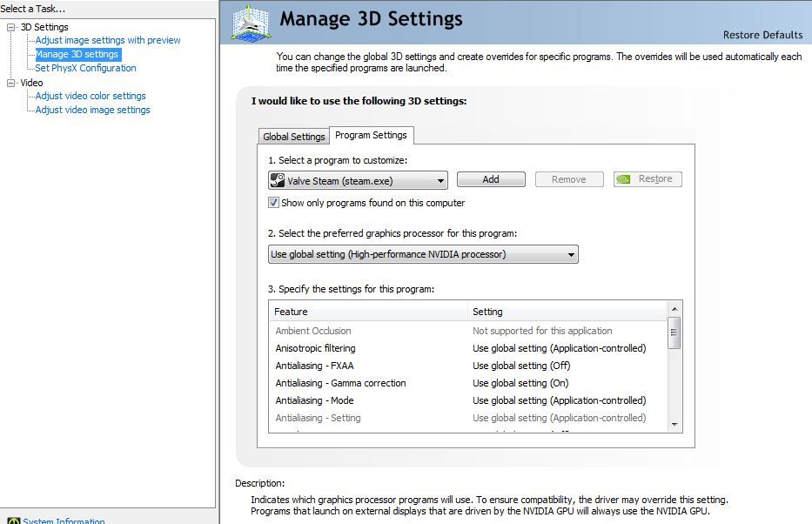Screen dimensions: 812x524
Task: Switch to the Global Settings tab
Action: click(x=294, y=137)
